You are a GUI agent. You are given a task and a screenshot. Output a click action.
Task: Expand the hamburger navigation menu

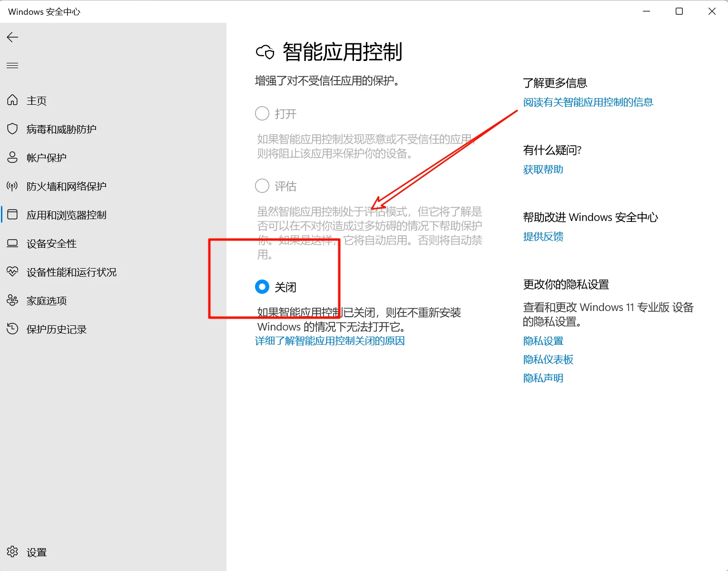pyautogui.click(x=13, y=66)
